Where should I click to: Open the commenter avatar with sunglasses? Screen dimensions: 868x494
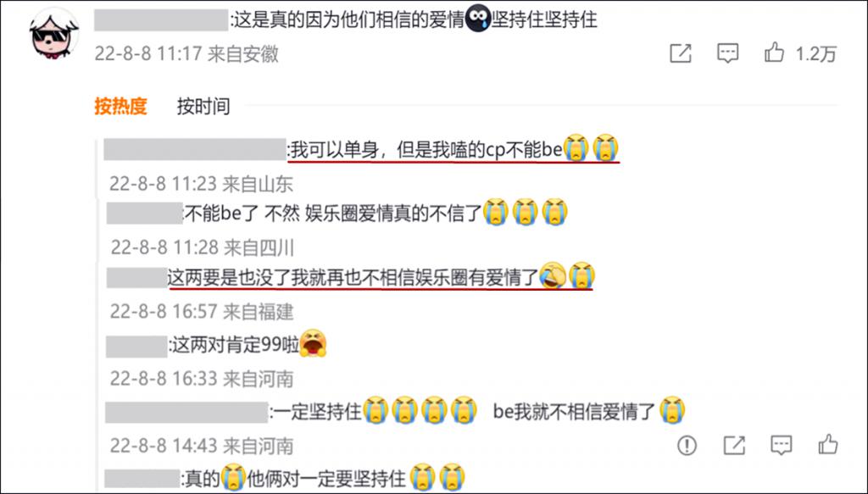[x=53, y=34]
